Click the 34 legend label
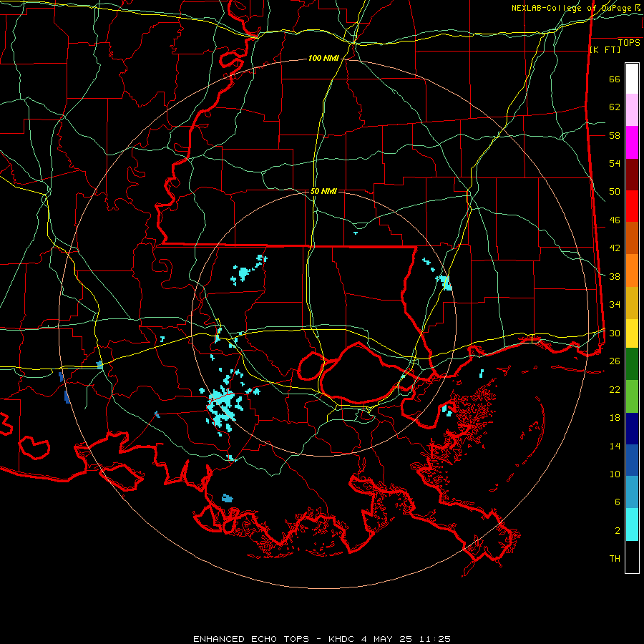The image size is (644, 644). point(615,304)
